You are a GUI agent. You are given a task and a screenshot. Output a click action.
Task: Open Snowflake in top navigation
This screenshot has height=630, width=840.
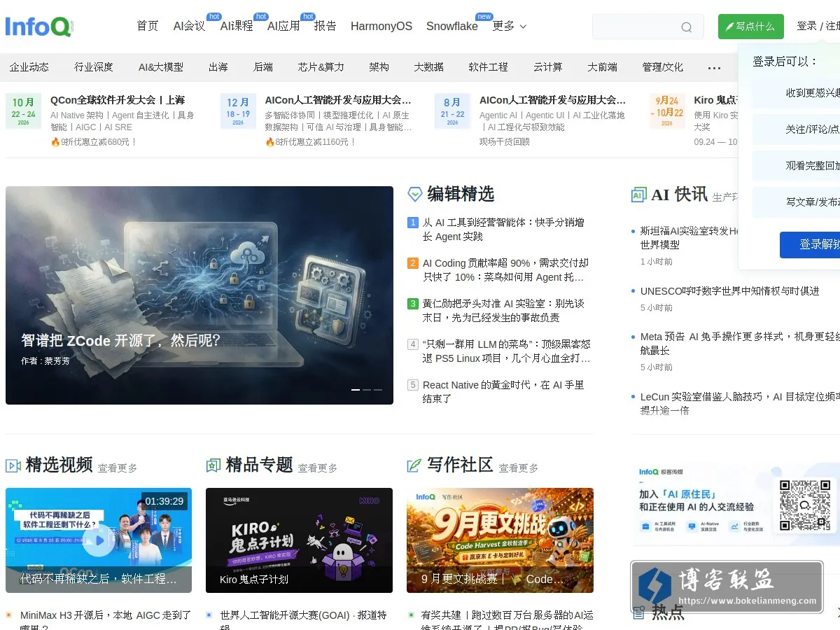click(452, 26)
